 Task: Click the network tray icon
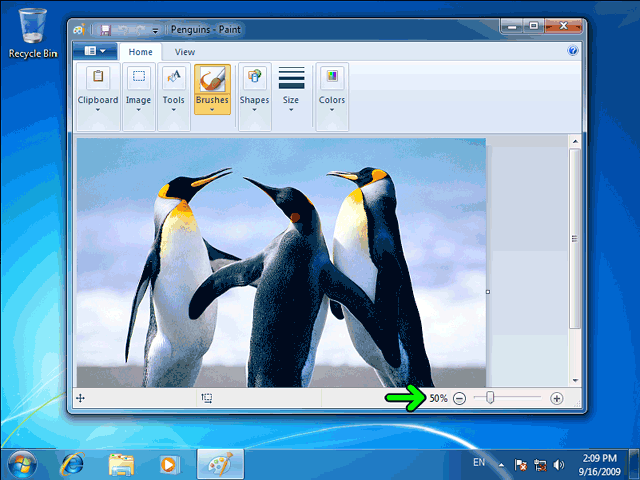tap(540, 465)
